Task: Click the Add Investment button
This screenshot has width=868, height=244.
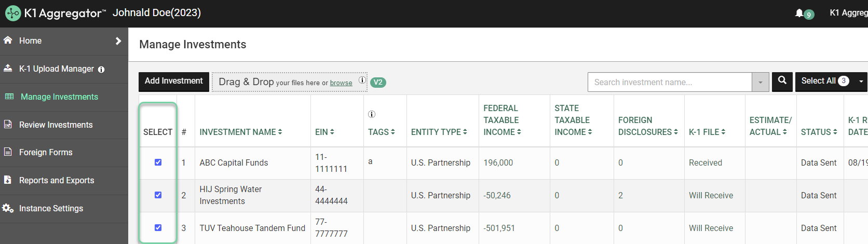Action: [x=174, y=82]
